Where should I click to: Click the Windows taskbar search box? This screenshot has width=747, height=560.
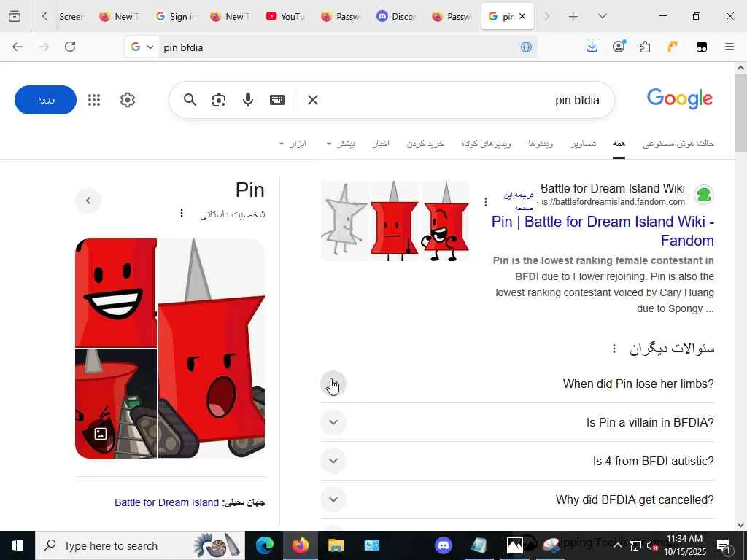point(139,545)
